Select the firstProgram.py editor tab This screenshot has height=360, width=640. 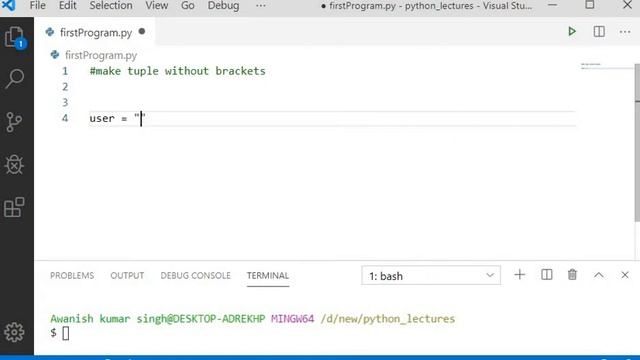pos(96,32)
